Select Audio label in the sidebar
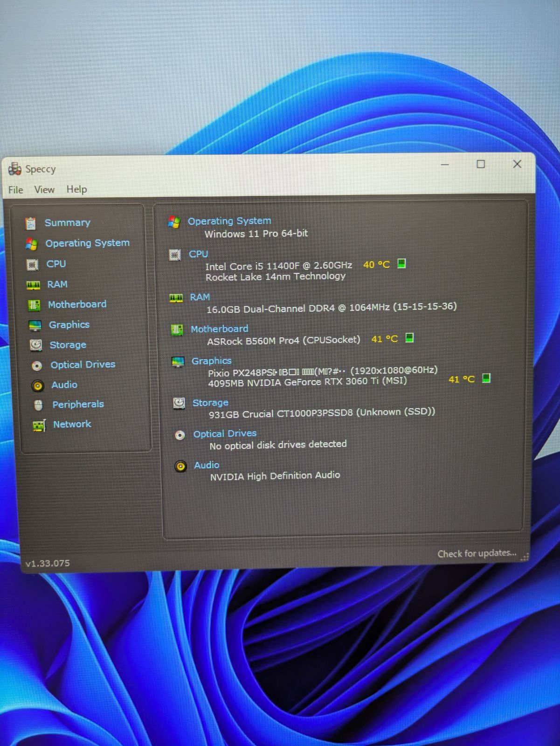 [x=64, y=384]
